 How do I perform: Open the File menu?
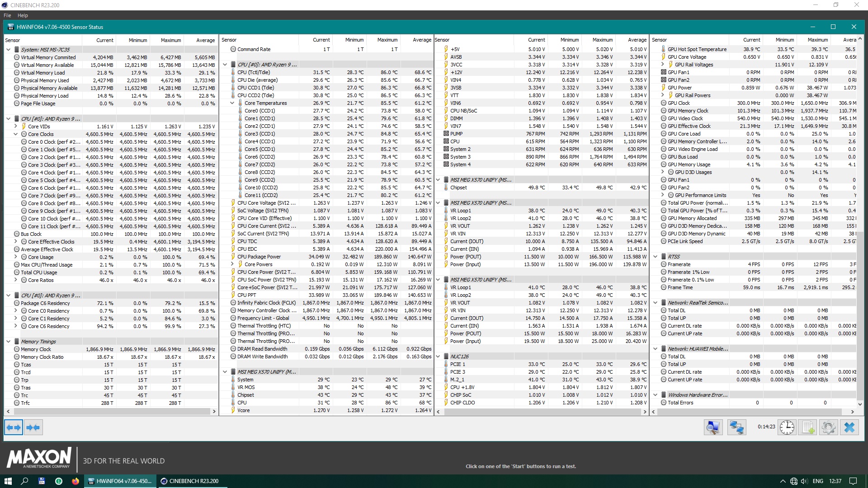(x=7, y=15)
